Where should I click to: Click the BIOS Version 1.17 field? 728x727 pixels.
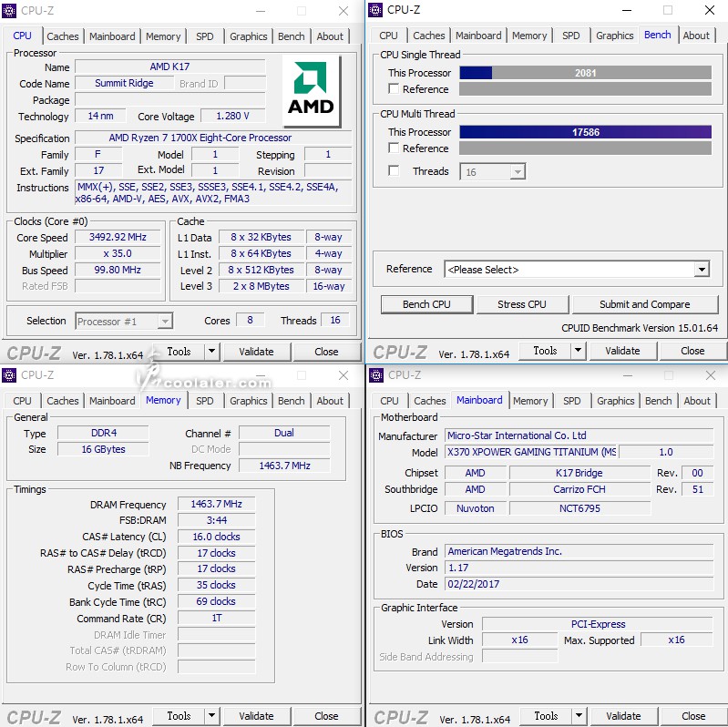click(x=579, y=568)
